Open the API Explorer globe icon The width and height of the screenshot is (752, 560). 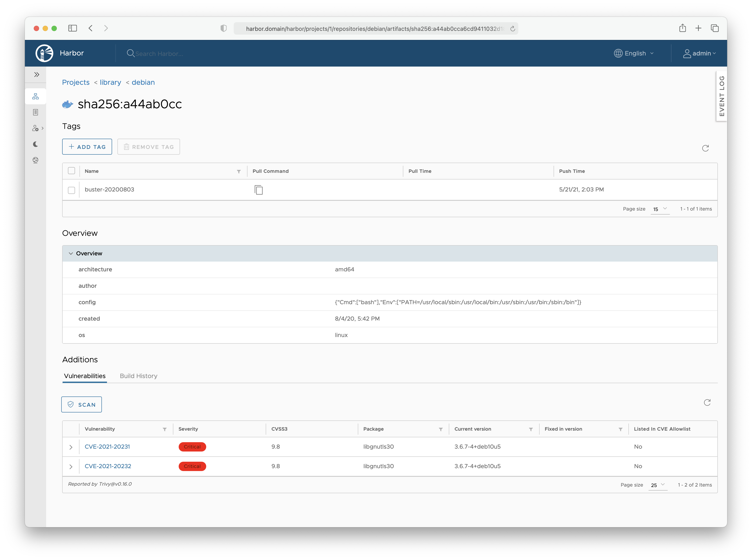(x=36, y=160)
